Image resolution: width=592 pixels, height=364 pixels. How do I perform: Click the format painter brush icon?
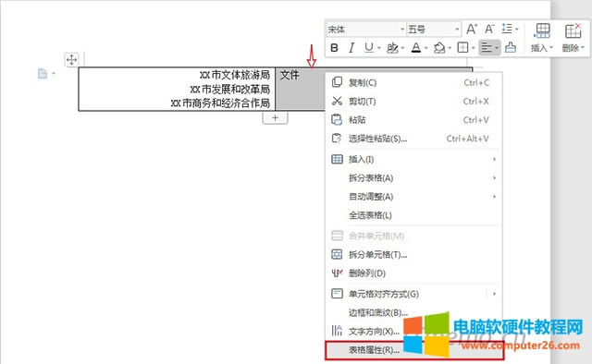(x=511, y=47)
